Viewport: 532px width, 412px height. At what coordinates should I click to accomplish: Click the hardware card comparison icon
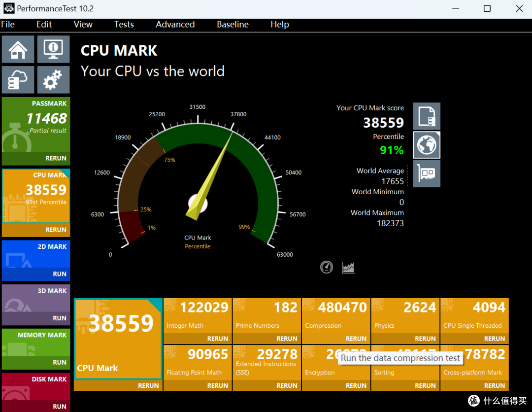coord(427,173)
